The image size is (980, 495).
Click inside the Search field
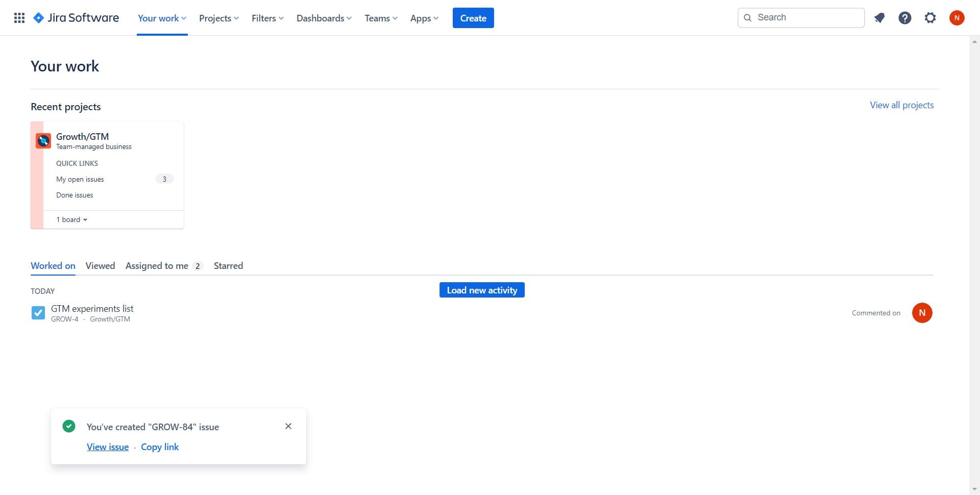800,17
